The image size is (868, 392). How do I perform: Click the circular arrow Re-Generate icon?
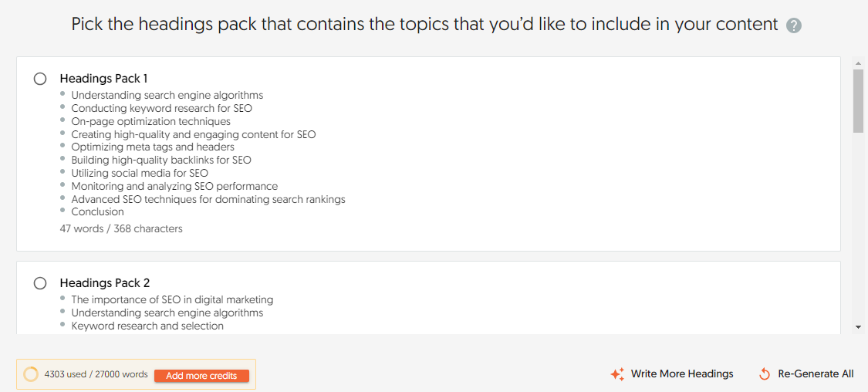[765, 374]
